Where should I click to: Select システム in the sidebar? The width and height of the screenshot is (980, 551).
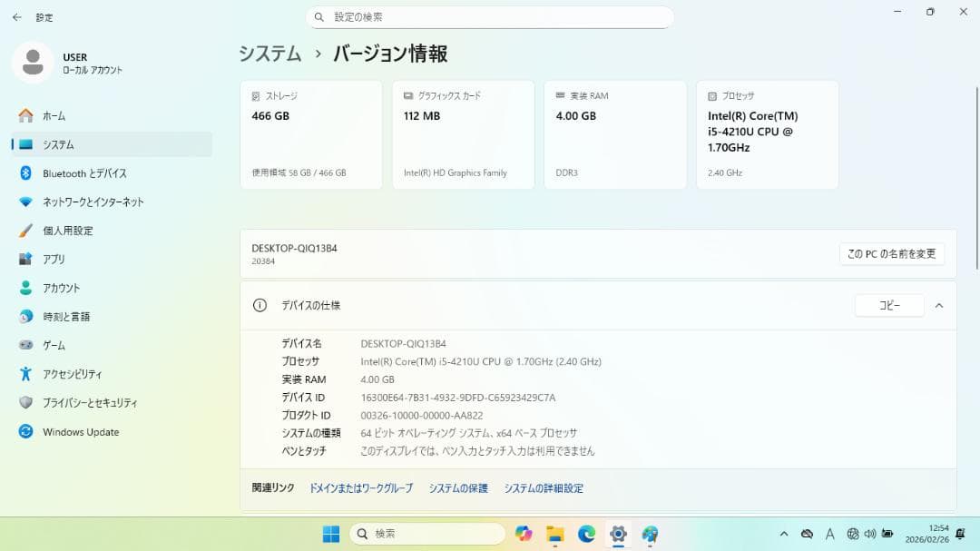pyautogui.click(x=112, y=144)
